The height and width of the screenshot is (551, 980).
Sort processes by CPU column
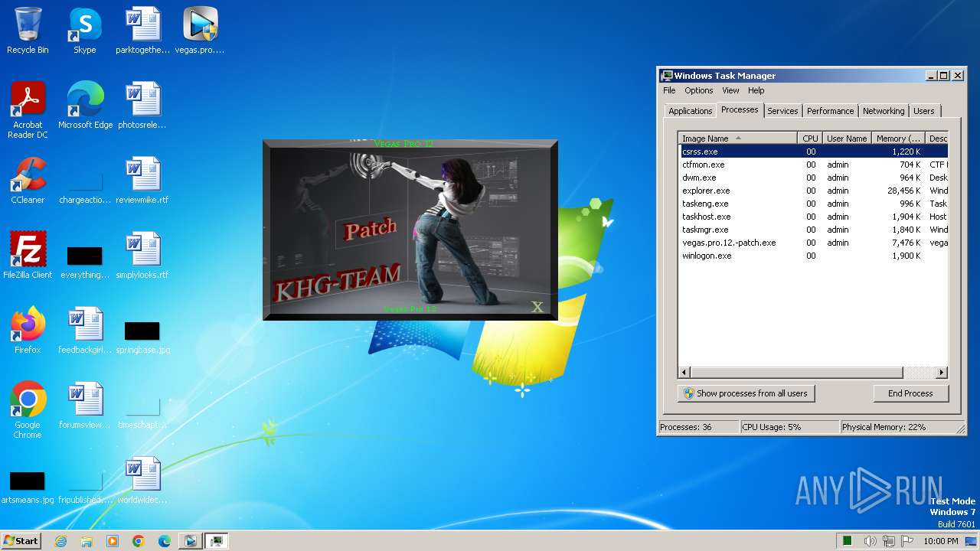coord(810,139)
